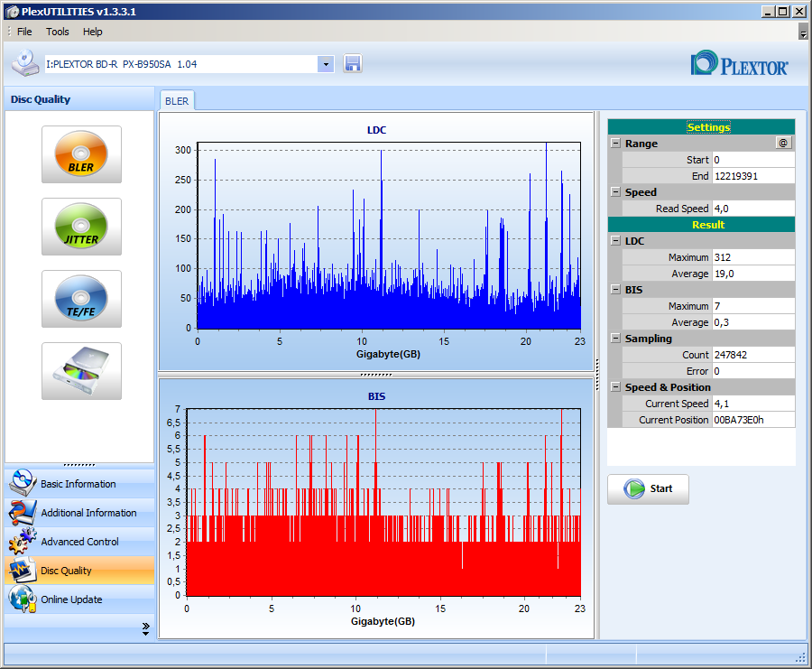Image resolution: width=812 pixels, height=669 pixels.
Task: Select the BLER disc test icon
Action: click(x=81, y=153)
